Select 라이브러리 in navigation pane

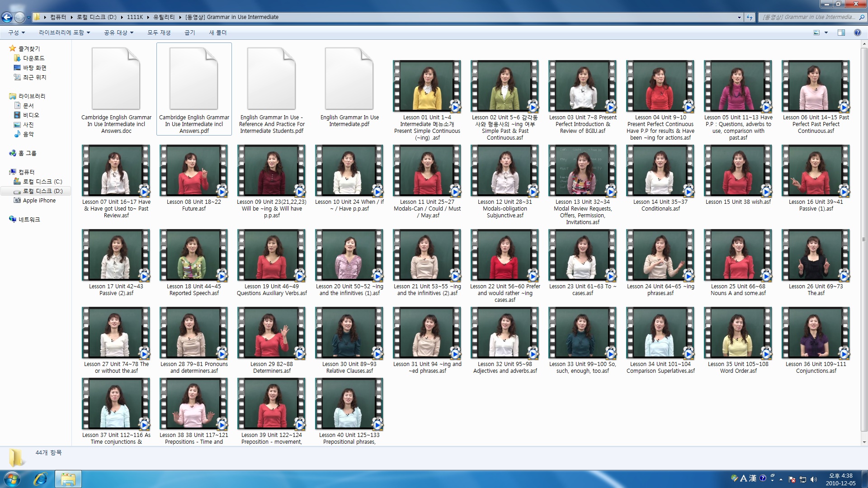pyautogui.click(x=32, y=96)
